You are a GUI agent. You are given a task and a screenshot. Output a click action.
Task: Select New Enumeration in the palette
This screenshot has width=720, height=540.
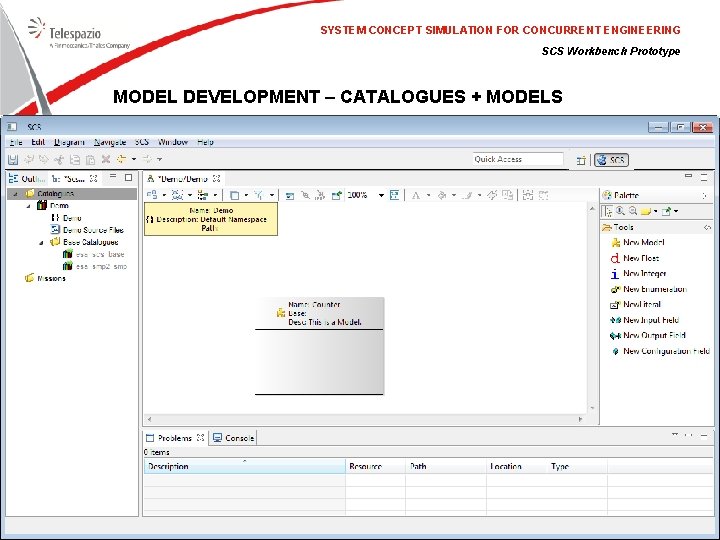[653, 289]
